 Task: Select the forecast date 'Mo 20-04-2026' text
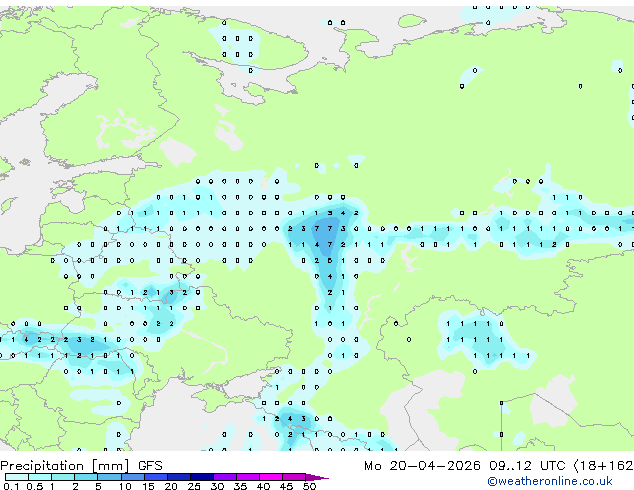pyautogui.click(x=422, y=466)
